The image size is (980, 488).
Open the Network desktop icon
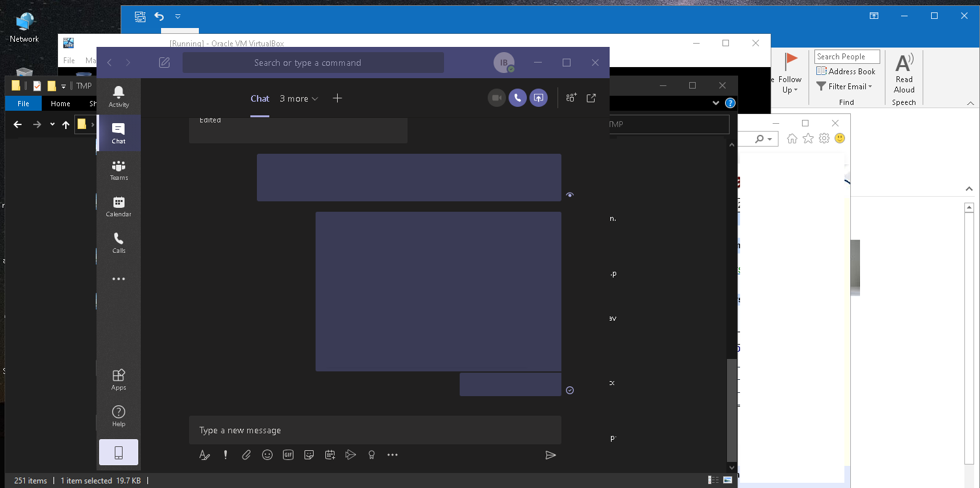pyautogui.click(x=24, y=27)
